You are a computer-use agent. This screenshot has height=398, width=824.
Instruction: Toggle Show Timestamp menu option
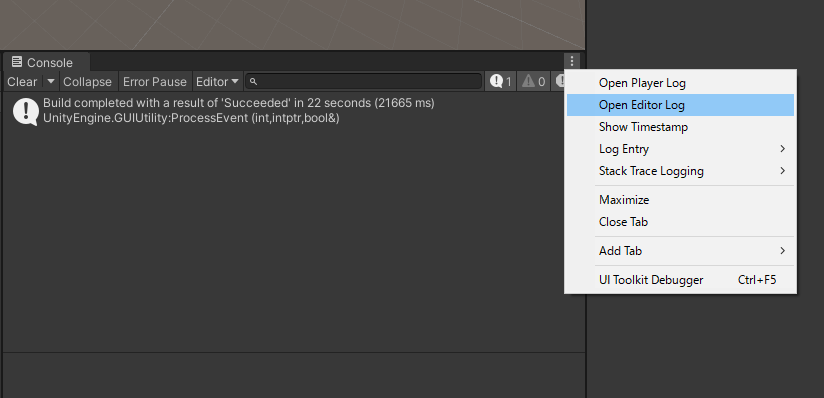680,127
